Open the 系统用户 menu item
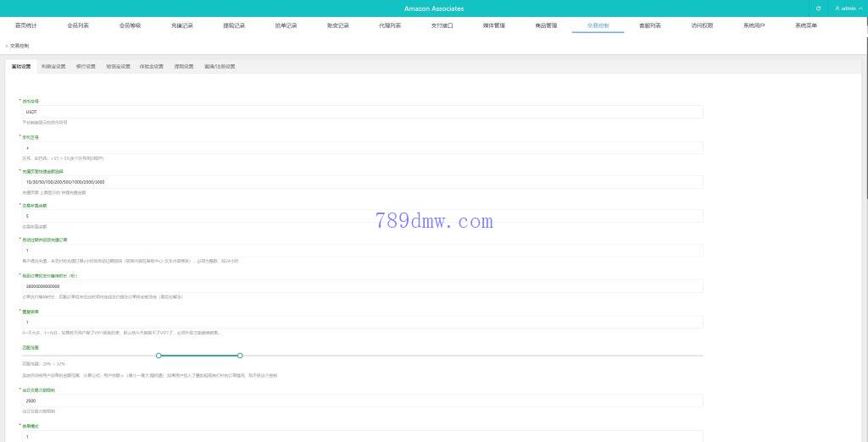The height and width of the screenshot is (442, 868). (x=754, y=26)
